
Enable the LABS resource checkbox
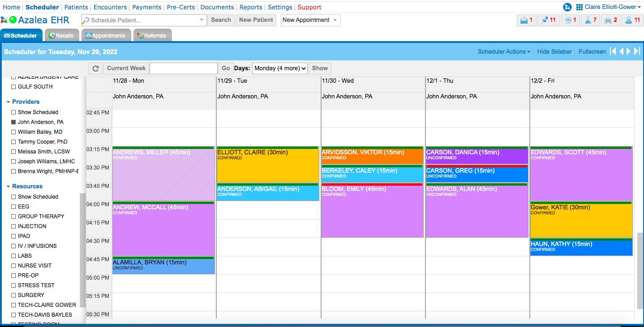tap(13, 256)
